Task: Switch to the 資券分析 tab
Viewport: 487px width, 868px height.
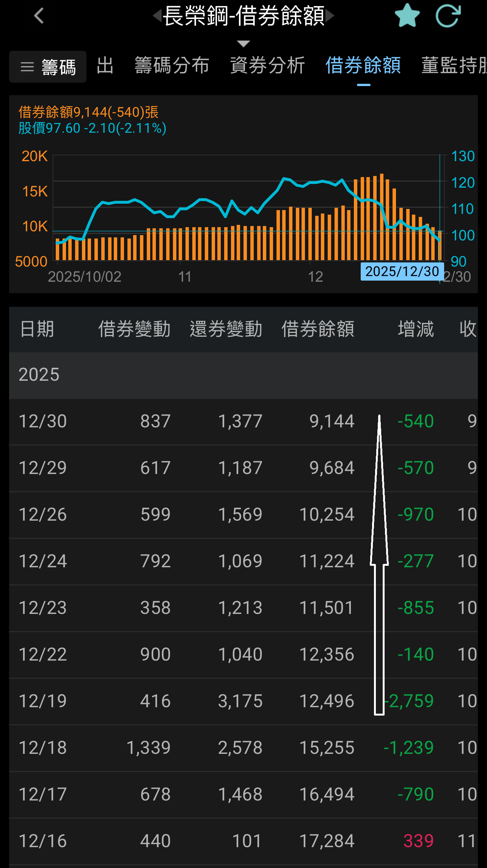Action: [267, 65]
